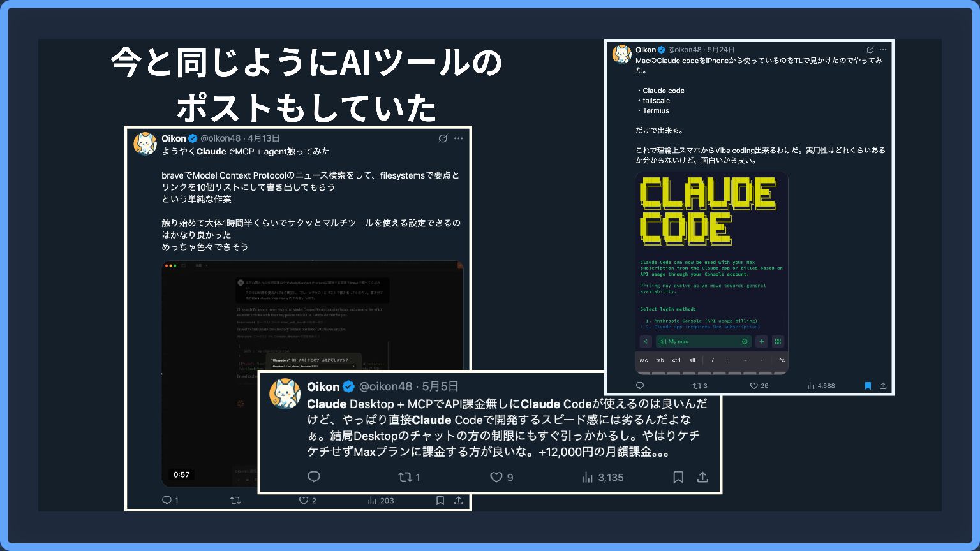Click the Oikon avatar on the 5月5日 post
Viewport: 980px width, 551px height.
pos(285,393)
